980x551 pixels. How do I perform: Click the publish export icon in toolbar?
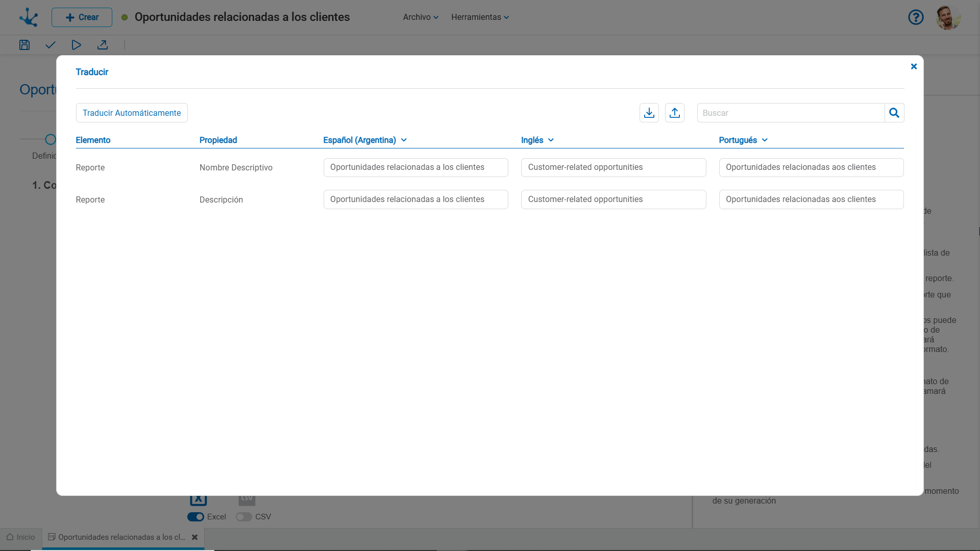click(103, 45)
